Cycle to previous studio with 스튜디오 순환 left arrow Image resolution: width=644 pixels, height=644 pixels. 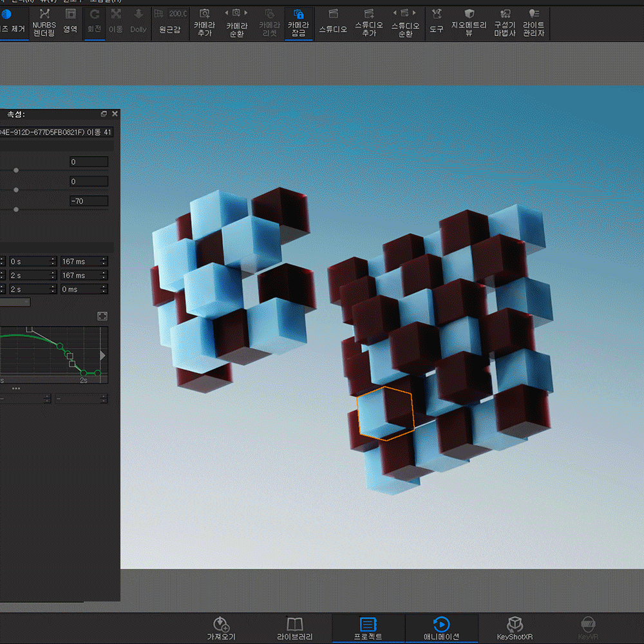tap(395, 13)
